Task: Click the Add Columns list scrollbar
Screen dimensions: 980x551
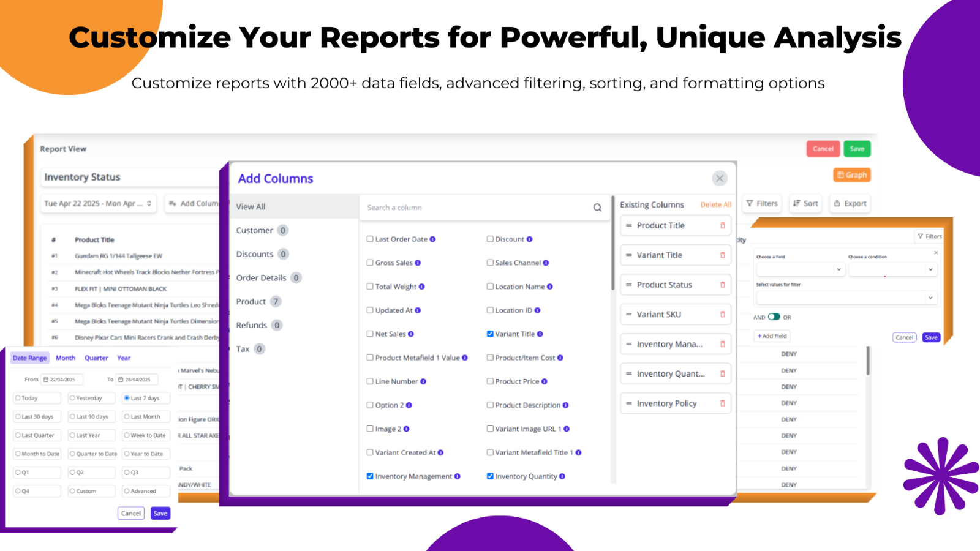Action: pyautogui.click(x=612, y=243)
